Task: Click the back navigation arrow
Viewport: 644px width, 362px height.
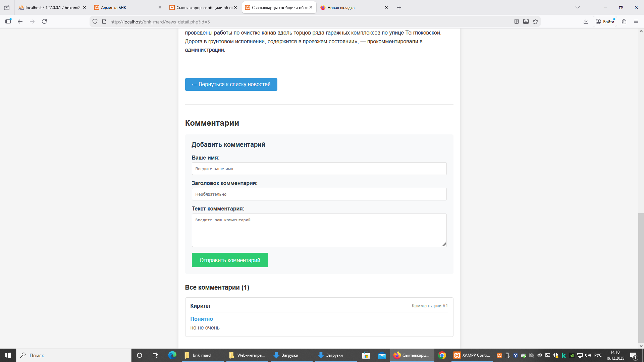Action: pyautogui.click(x=20, y=21)
